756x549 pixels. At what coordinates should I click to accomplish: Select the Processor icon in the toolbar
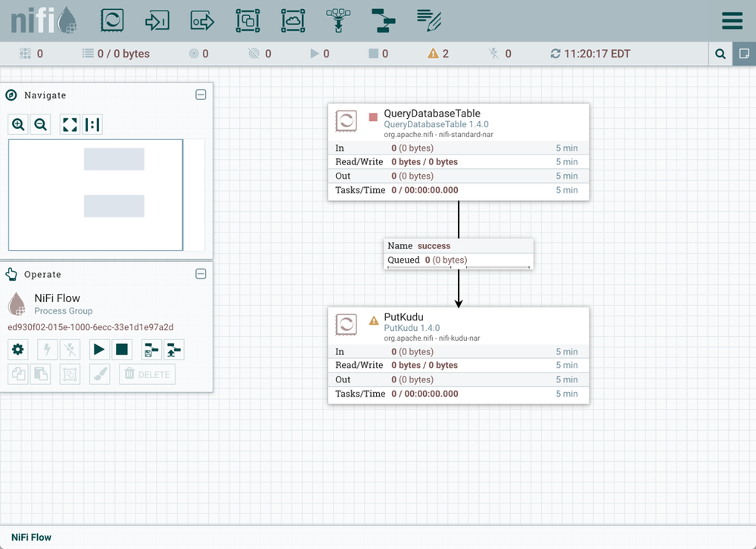(112, 20)
